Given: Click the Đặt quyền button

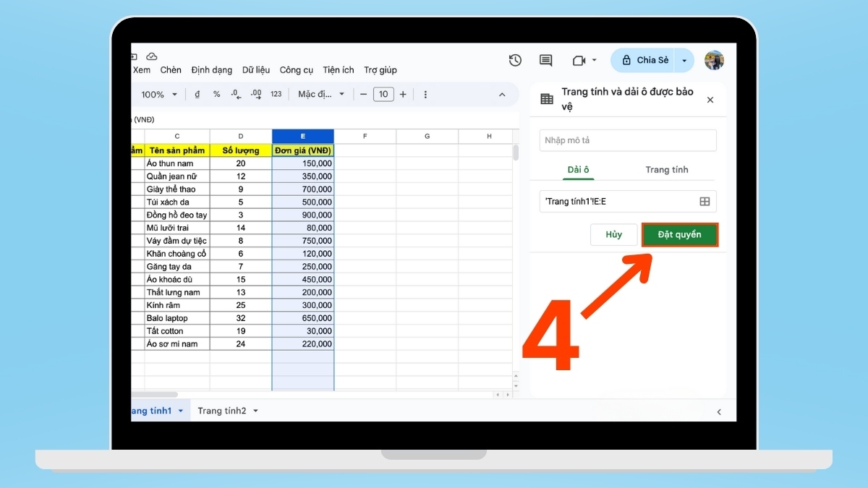Looking at the screenshot, I should 680,235.
